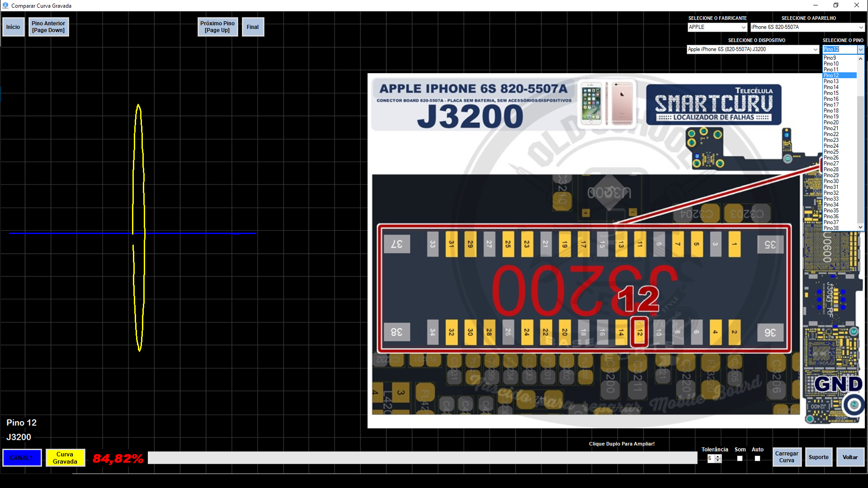Choose Pino17 from the list
The height and width of the screenshot is (488, 868).
click(x=840, y=105)
